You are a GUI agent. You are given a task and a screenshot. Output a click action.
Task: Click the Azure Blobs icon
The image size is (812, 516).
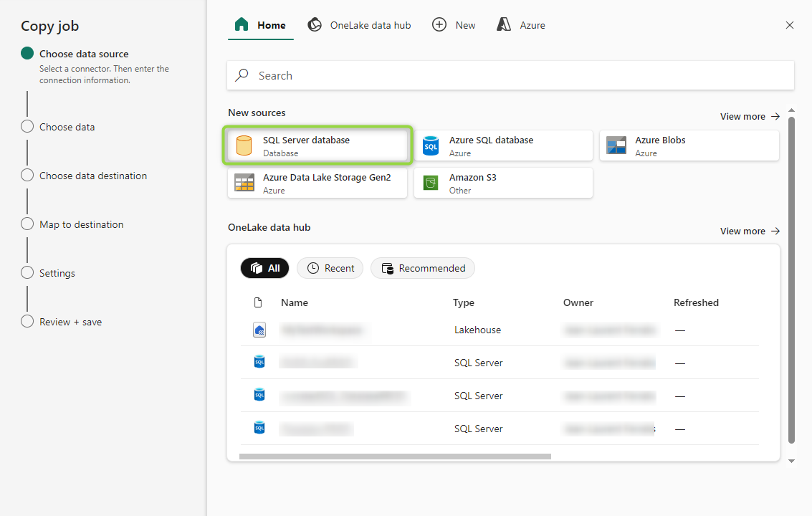(x=616, y=145)
